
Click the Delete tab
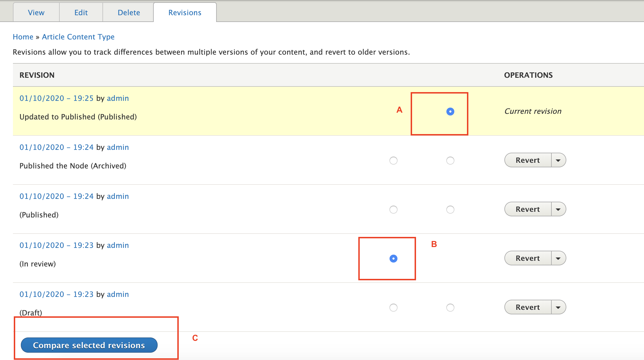[129, 12]
